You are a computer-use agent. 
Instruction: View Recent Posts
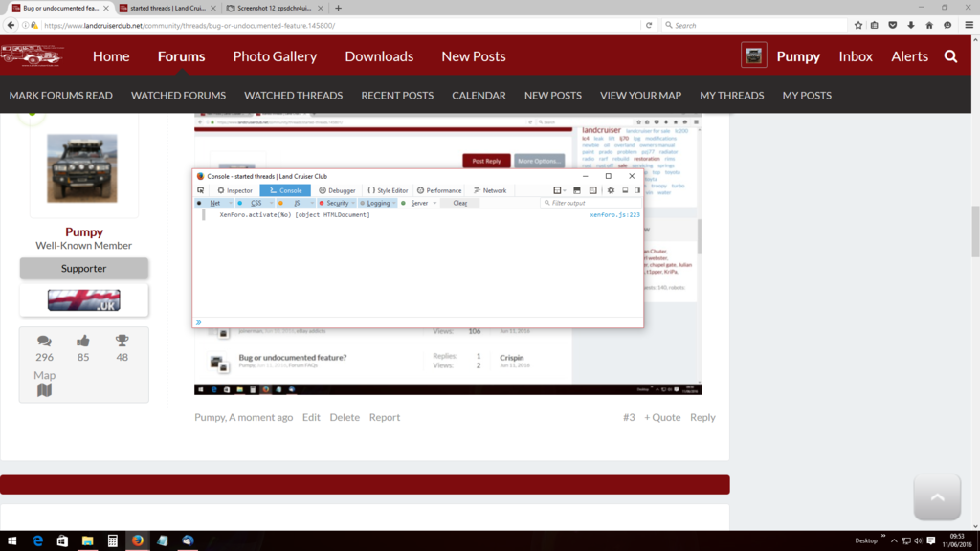[x=397, y=96]
